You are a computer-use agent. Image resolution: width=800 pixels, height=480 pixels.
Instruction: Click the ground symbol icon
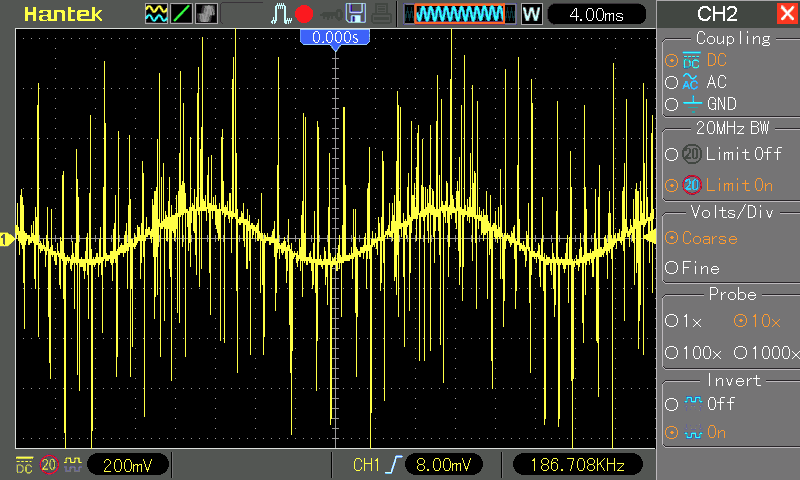[x=692, y=104]
